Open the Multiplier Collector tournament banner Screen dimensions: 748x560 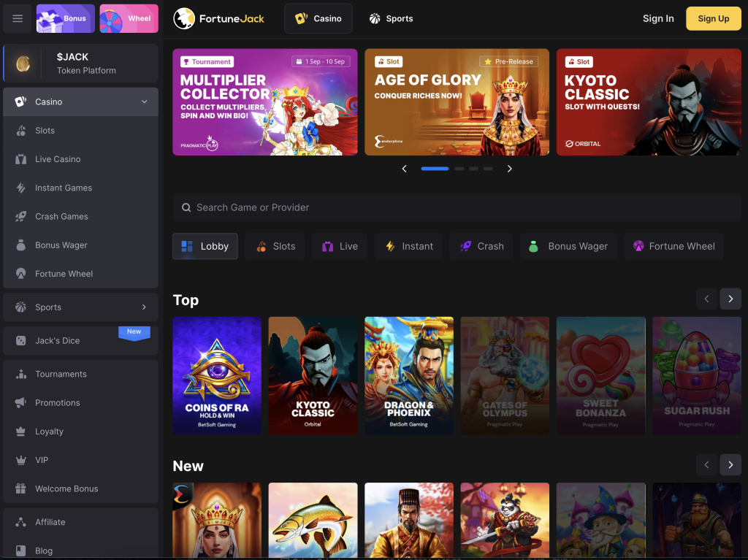coord(264,102)
